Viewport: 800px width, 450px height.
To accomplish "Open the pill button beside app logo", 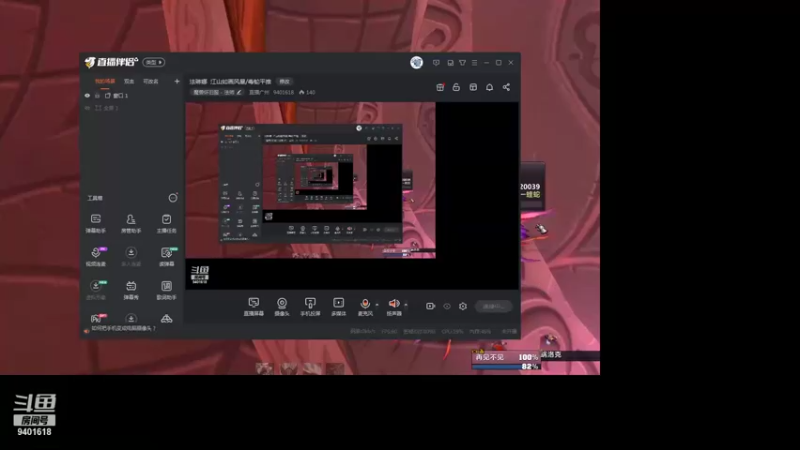I will [154, 62].
